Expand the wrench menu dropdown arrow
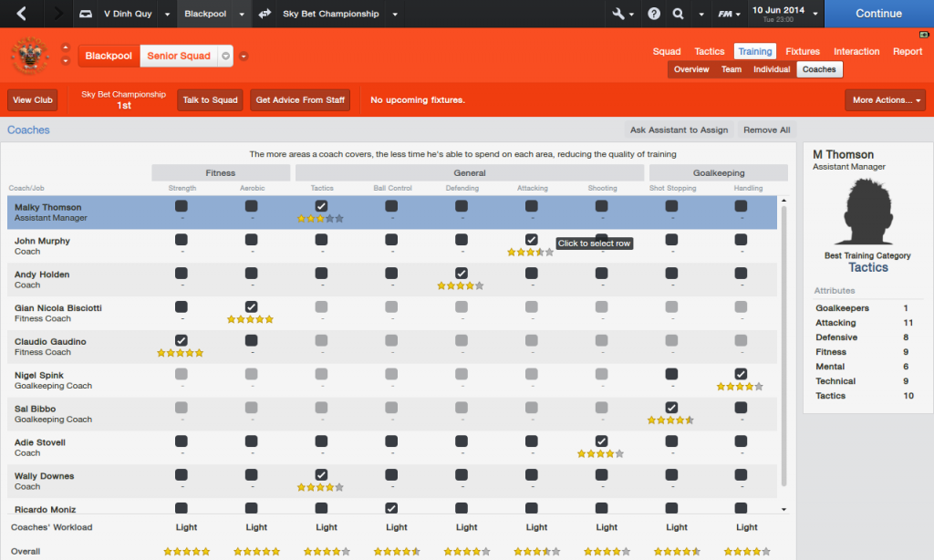Image resolution: width=934 pixels, height=560 pixels. (631, 15)
